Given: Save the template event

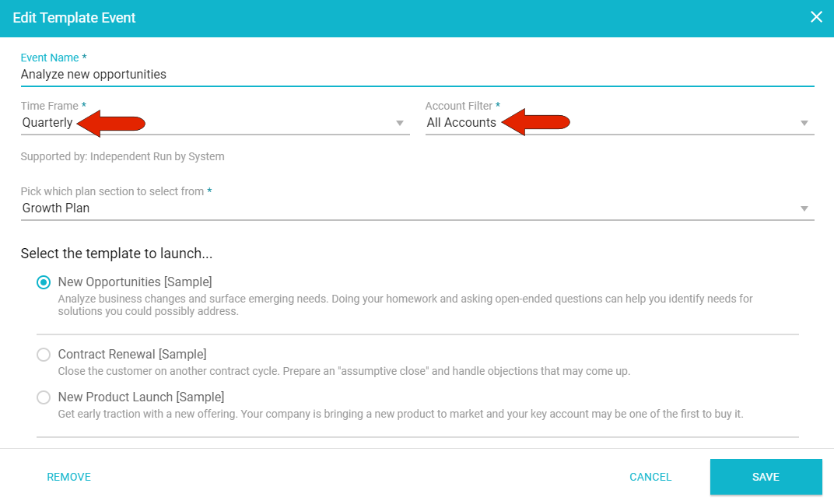Looking at the screenshot, I should [766, 477].
